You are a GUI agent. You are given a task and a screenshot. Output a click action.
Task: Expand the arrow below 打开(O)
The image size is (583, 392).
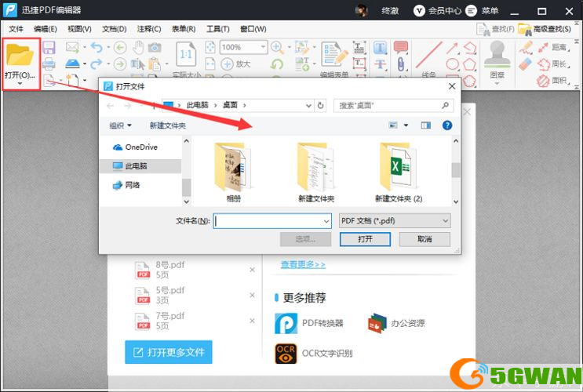[x=20, y=84]
